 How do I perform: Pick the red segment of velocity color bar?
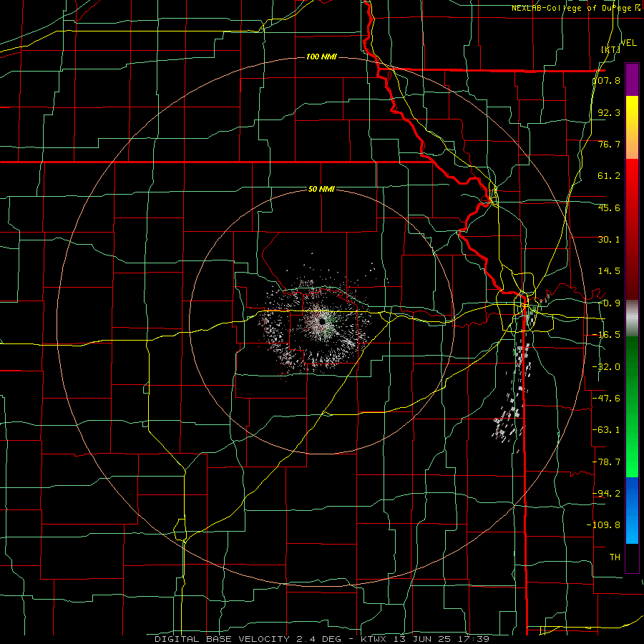click(632, 229)
